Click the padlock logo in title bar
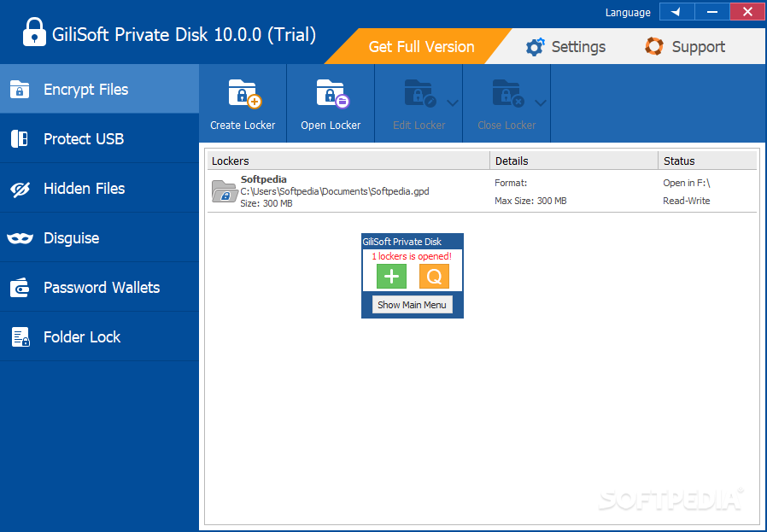 point(34,32)
